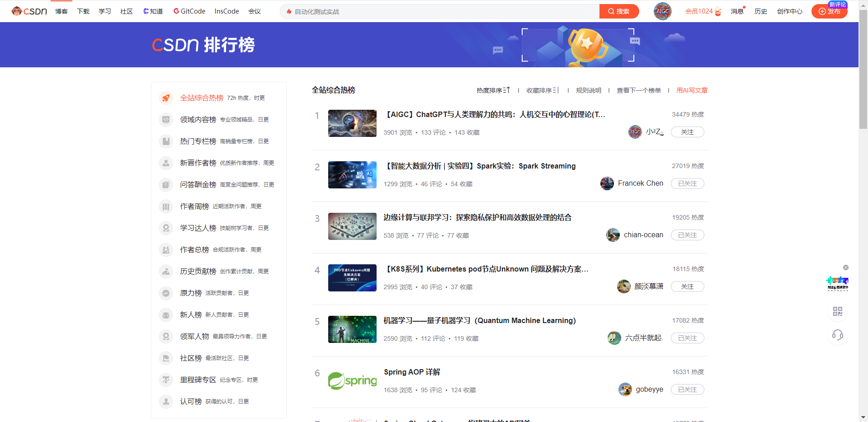Screen dimensions: 868x422
Task: Click the 问答酬金榜 sidebar icon
Action: pos(166,185)
